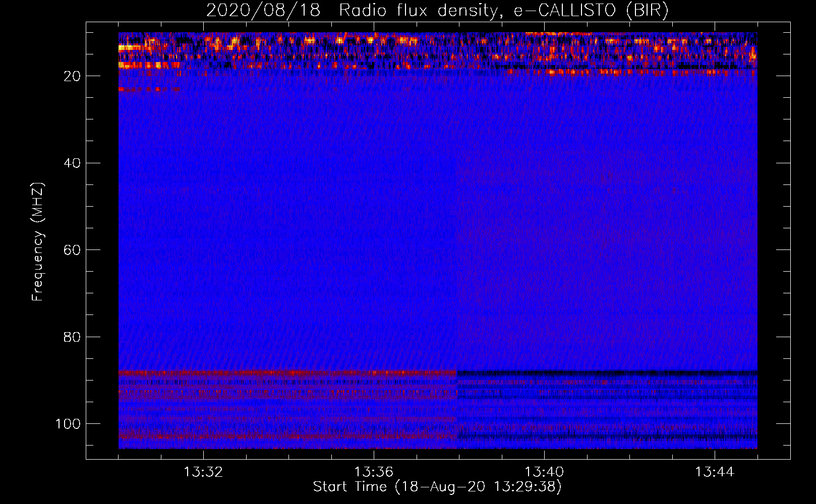Click the frequency tick label "40"

pyautogui.click(x=73, y=163)
